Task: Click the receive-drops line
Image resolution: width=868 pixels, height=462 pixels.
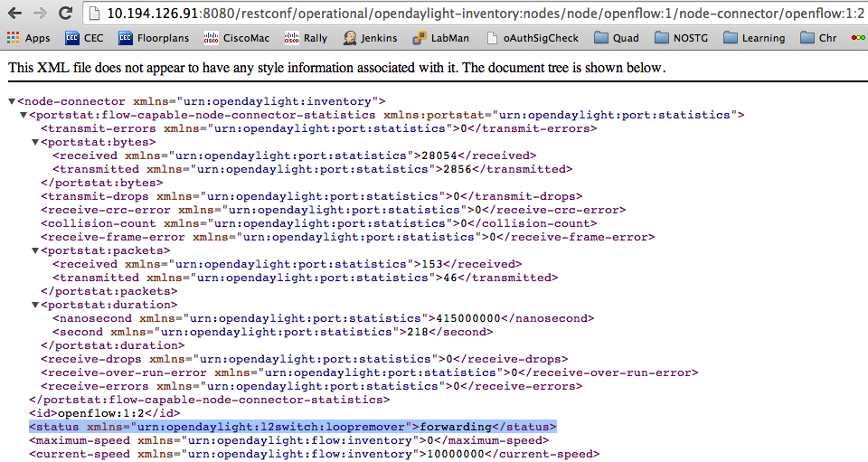Action: (x=305, y=359)
